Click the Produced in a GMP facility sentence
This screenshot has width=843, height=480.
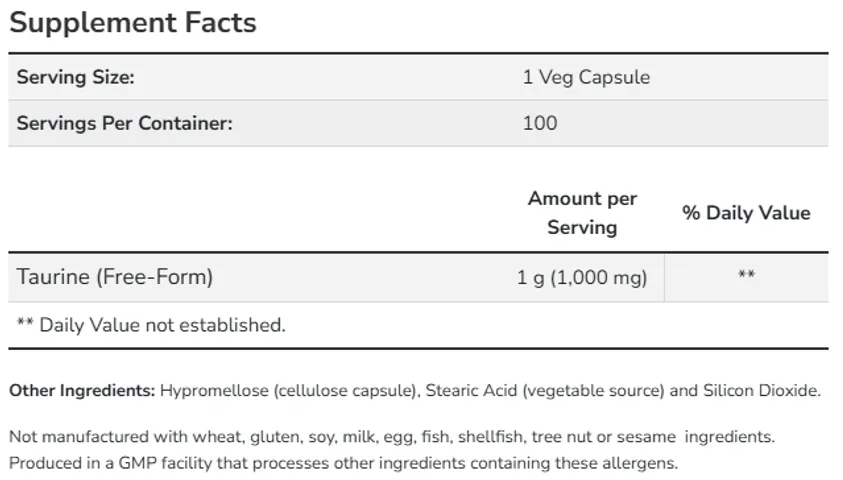(344, 463)
